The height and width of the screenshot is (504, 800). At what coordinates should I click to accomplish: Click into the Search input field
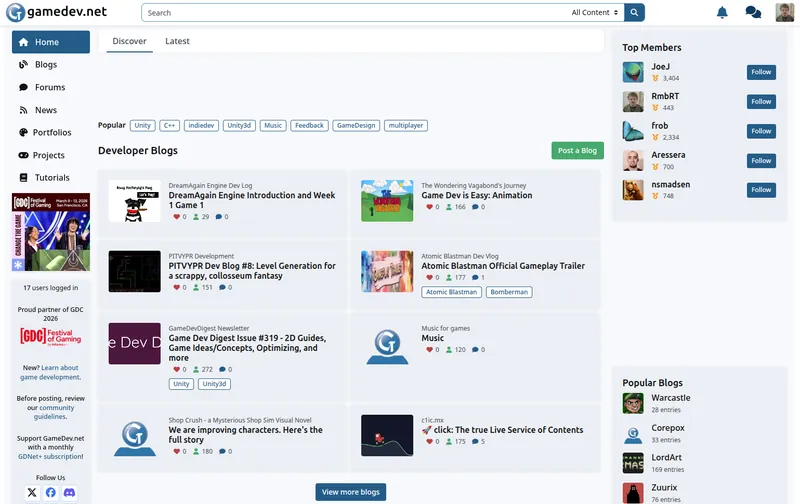click(356, 12)
